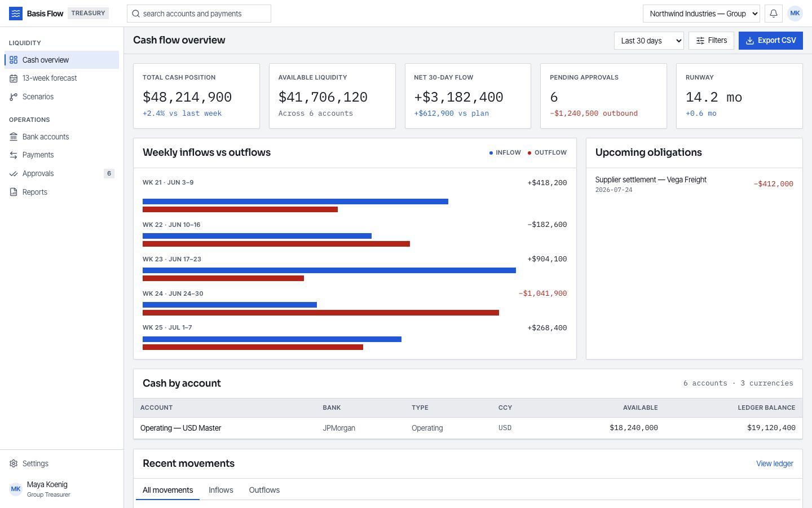Open the View ledger link

click(775, 463)
